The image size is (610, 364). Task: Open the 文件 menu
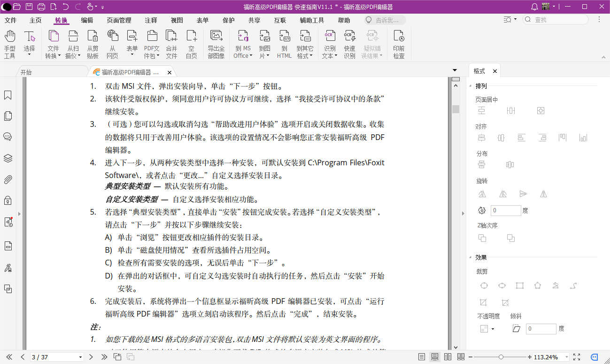[x=10, y=20]
